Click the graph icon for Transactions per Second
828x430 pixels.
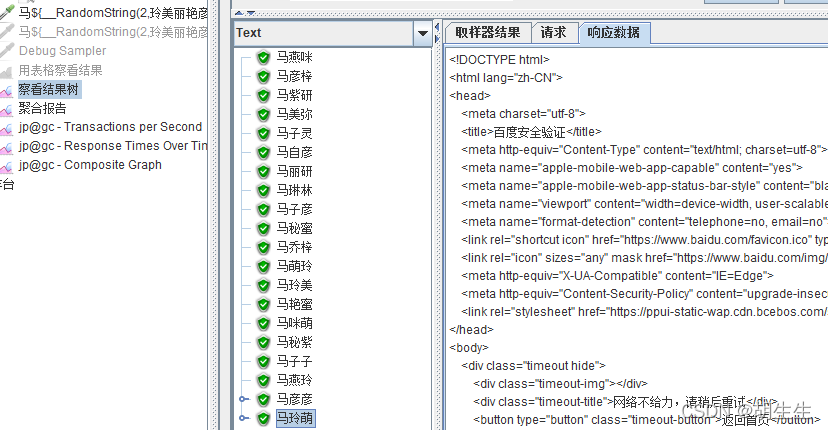6,129
